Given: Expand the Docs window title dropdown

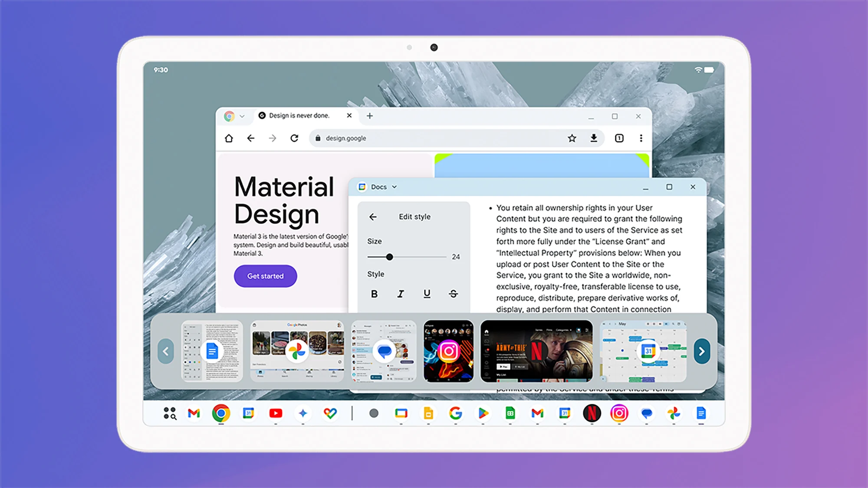Looking at the screenshot, I should pyautogui.click(x=395, y=187).
